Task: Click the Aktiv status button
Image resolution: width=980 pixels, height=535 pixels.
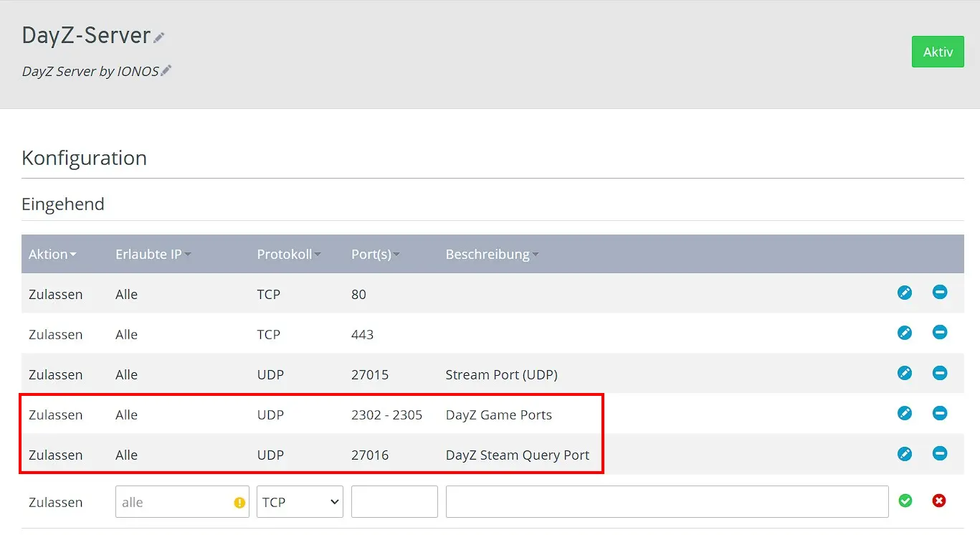Action: coord(938,52)
